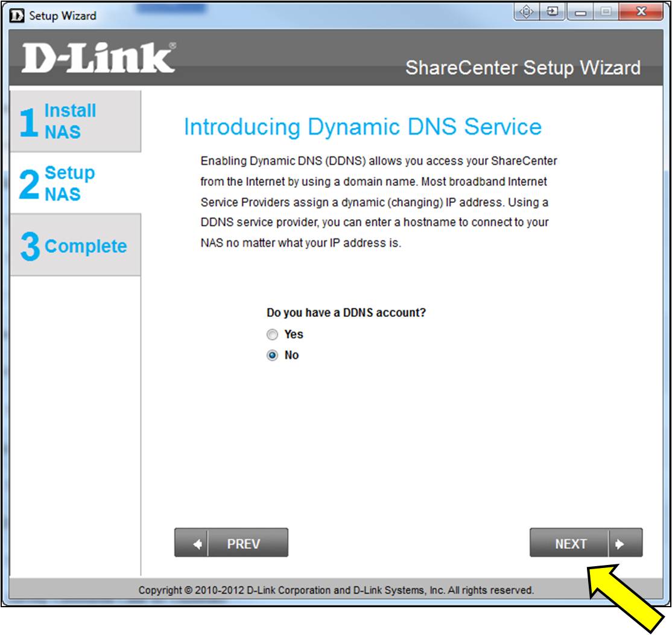Click the 'Setup Wizard' window title text
This screenshot has height=635, width=672.
(63, 16)
